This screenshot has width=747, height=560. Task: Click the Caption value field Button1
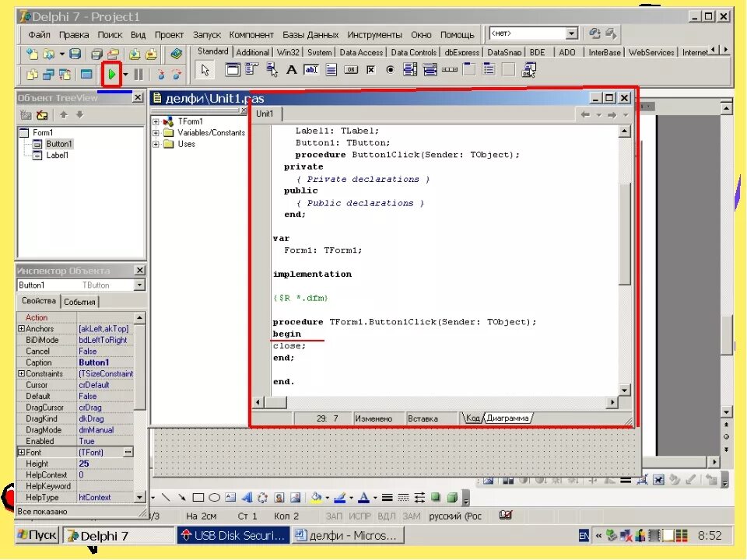(105, 362)
